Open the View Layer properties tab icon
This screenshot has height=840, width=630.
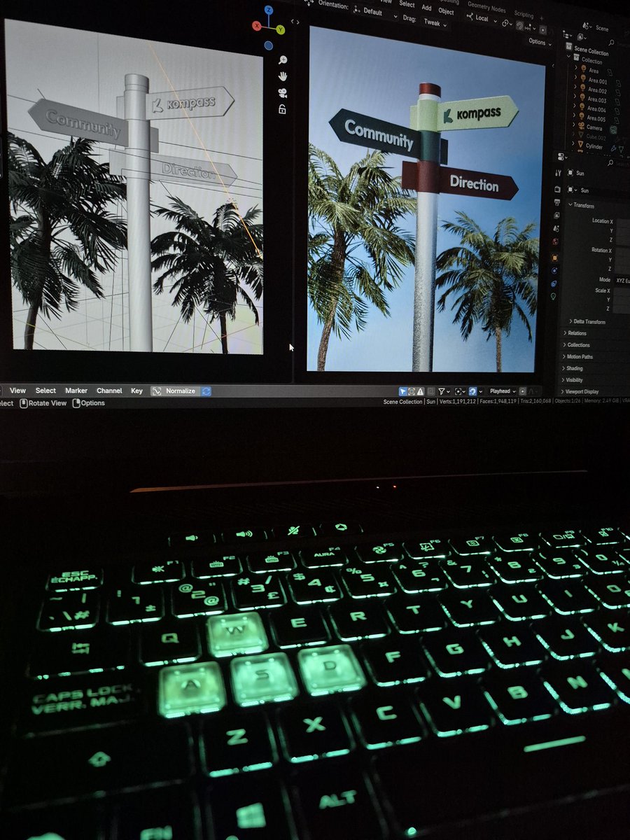tap(556, 216)
